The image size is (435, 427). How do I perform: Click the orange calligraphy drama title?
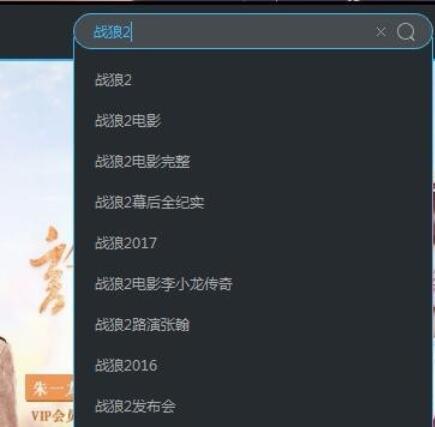[52, 270]
